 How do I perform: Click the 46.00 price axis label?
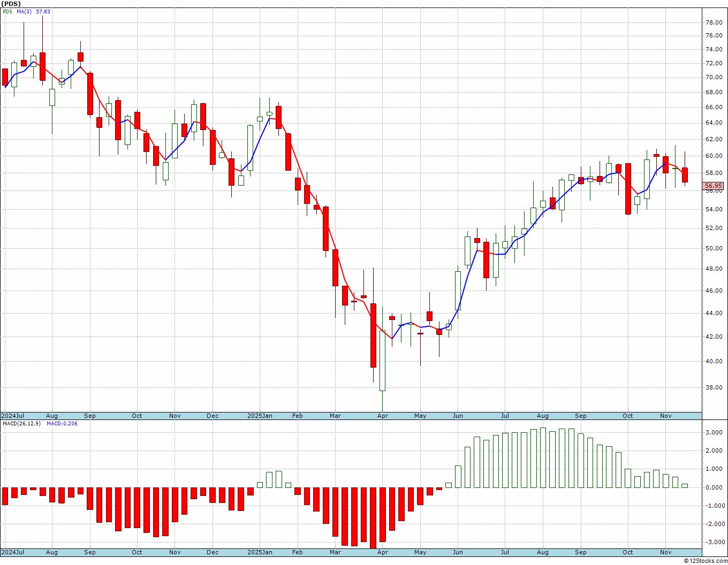[x=714, y=291]
